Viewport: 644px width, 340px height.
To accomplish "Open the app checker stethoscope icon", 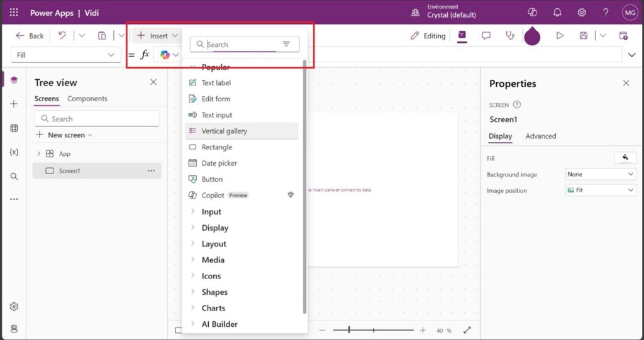I will pyautogui.click(x=510, y=36).
